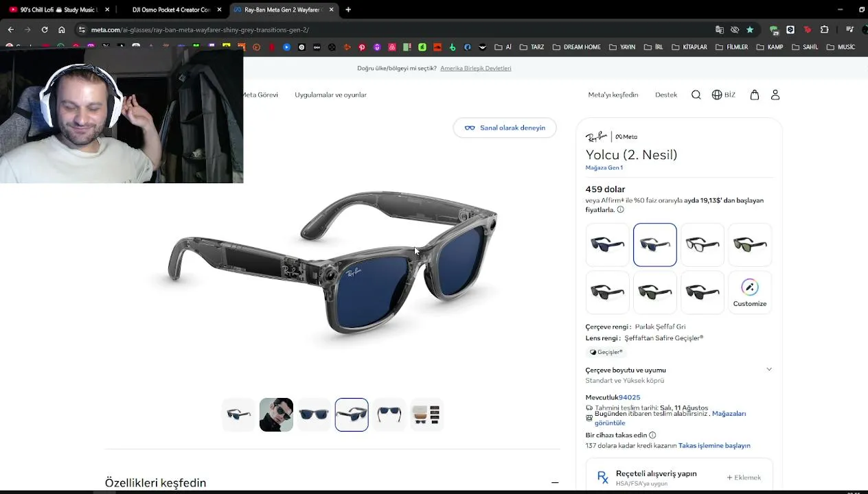
Task: Click the Ray-Ban Meta logo above product title
Action: pyautogui.click(x=611, y=137)
